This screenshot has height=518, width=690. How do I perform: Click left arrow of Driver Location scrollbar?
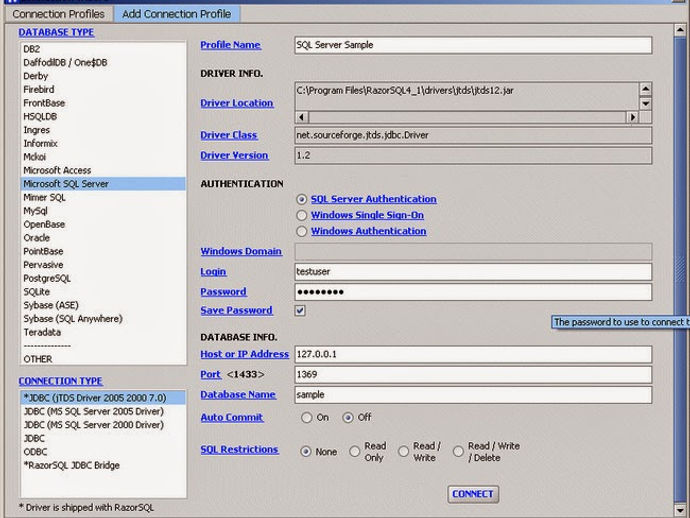pos(301,117)
